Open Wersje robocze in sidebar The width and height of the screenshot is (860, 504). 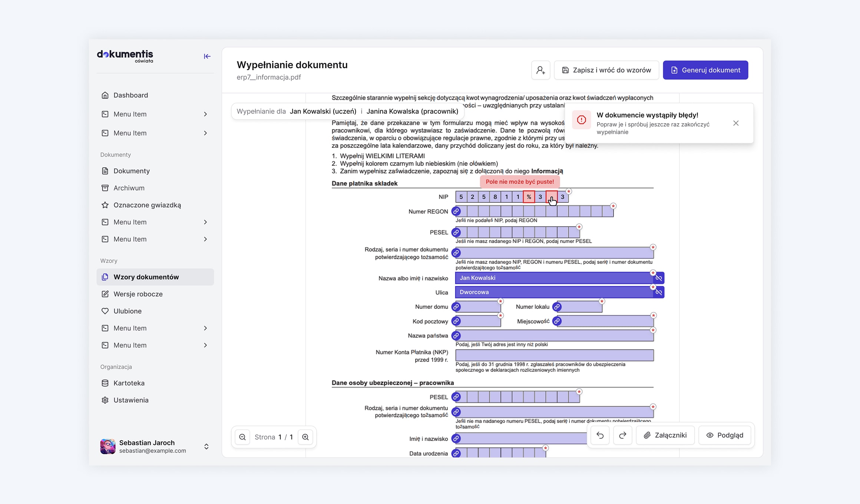tap(155, 294)
